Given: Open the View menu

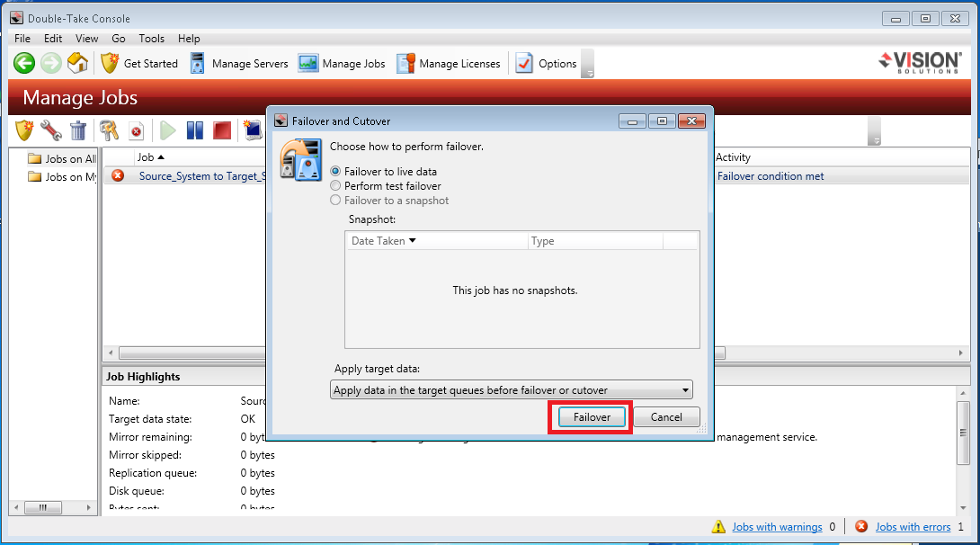Looking at the screenshot, I should point(87,39).
